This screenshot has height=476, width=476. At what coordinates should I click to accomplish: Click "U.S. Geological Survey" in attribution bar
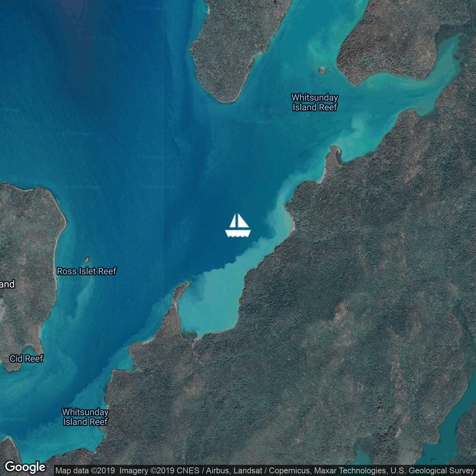pos(432,471)
